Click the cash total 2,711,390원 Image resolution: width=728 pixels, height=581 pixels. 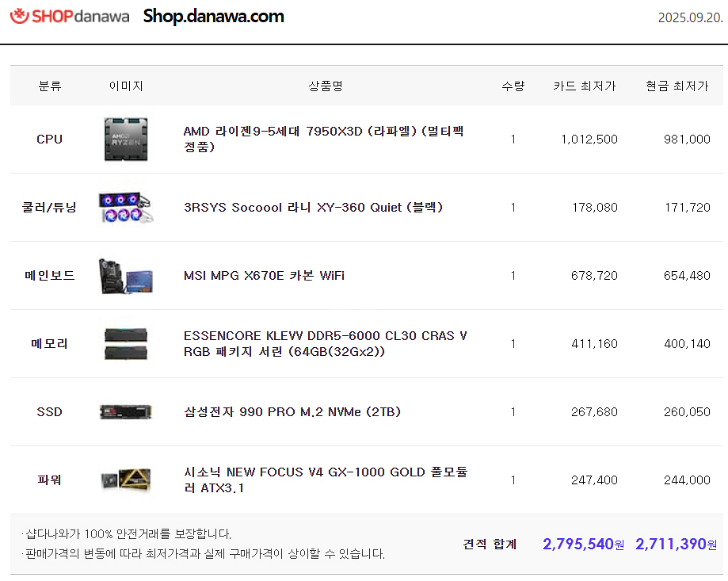[676, 544]
